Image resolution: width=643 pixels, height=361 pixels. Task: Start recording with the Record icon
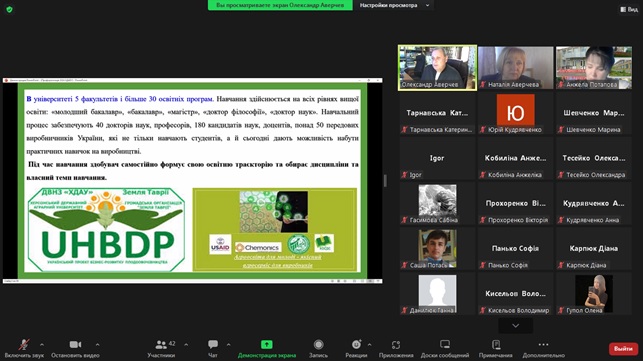(x=318, y=345)
